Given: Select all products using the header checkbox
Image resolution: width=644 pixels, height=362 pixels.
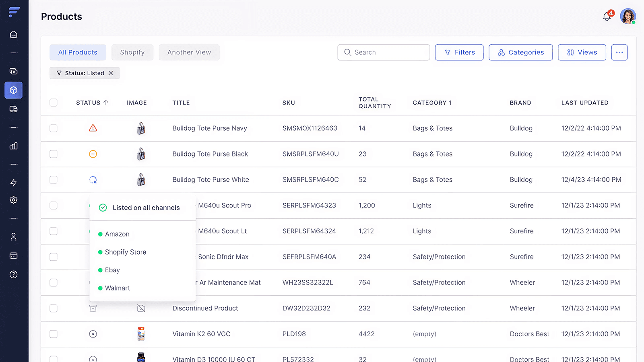Looking at the screenshot, I should [x=54, y=103].
